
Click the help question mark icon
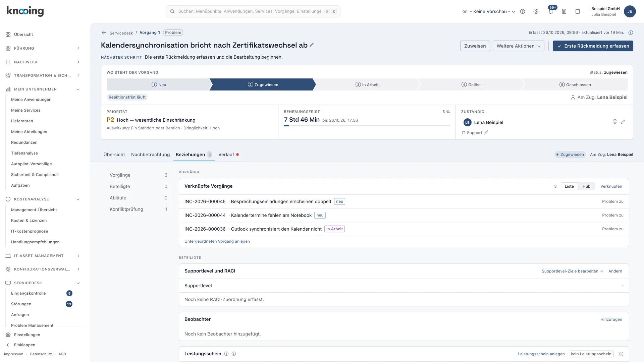[x=523, y=11]
